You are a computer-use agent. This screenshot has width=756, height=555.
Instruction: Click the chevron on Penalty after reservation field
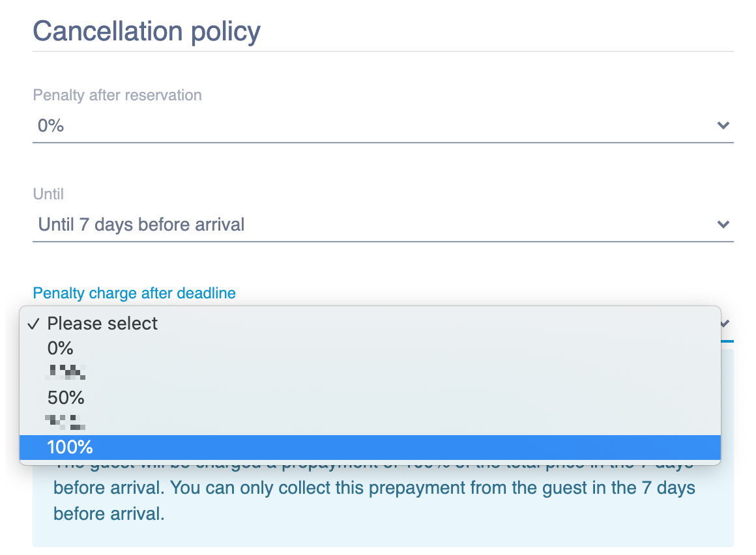click(x=723, y=125)
